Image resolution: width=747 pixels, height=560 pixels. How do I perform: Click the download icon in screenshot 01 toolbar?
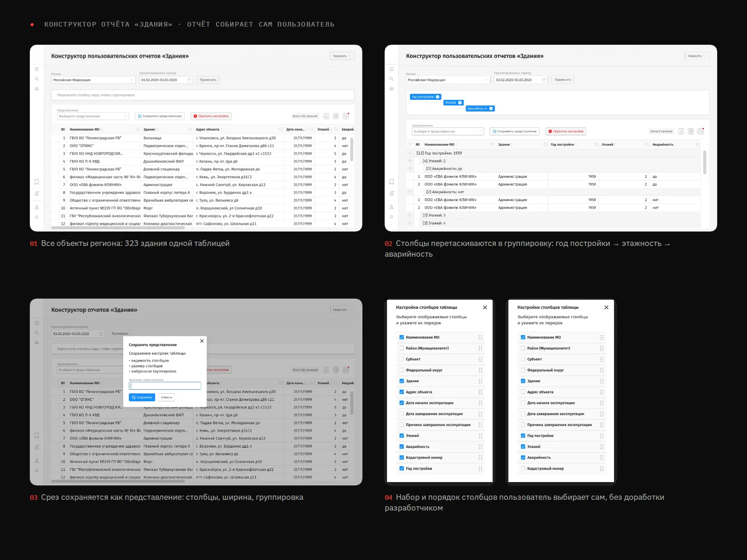point(326,116)
